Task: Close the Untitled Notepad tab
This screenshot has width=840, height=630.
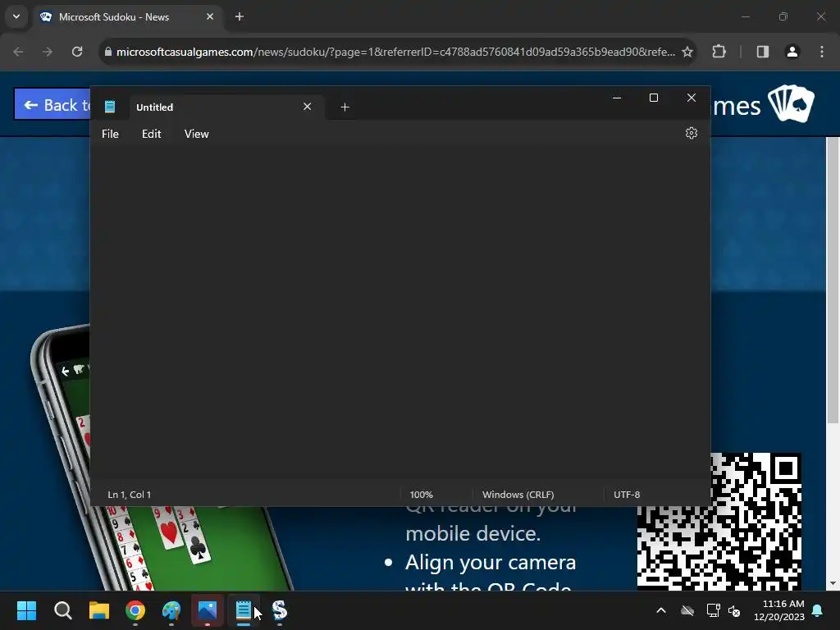Action: point(307,107)
